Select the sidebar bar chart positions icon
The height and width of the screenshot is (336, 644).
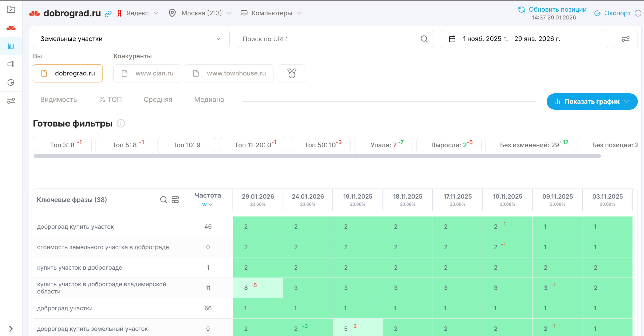(11, 46)
